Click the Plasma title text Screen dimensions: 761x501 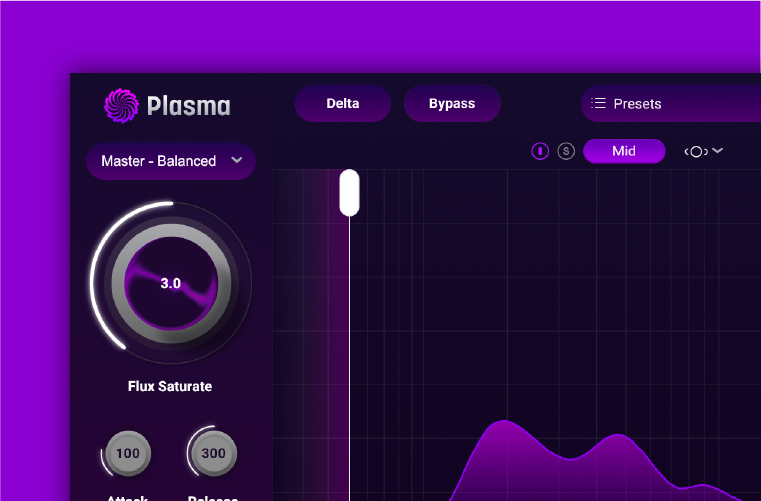click(189, 105)
